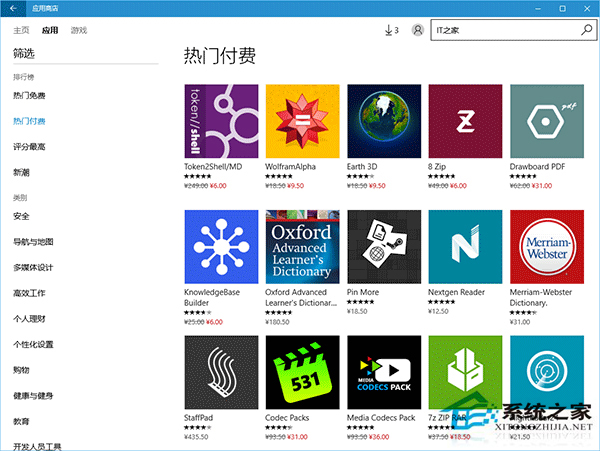Choose the 教育 category
This screenshot has height=451, width=600.
coord(21,421)
